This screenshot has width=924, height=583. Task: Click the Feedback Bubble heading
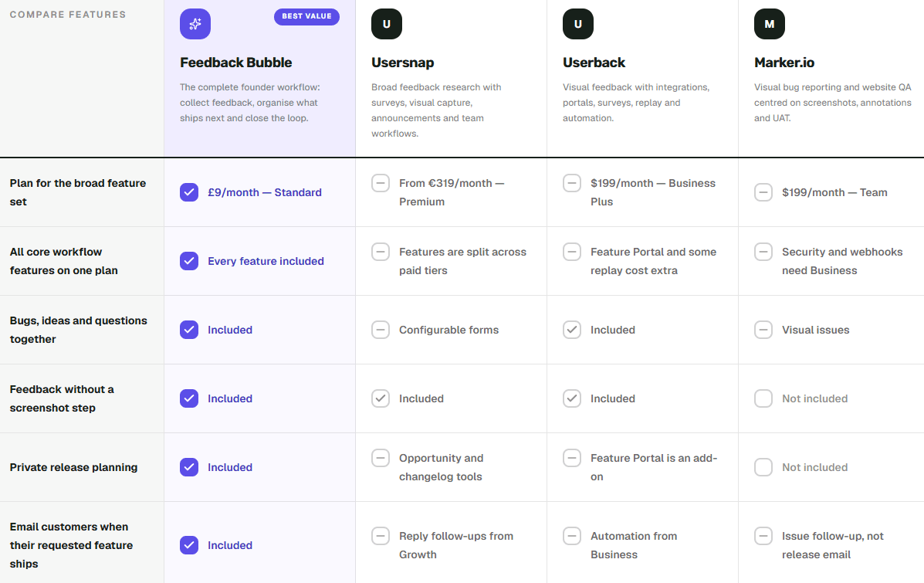[x=235, y=63]
